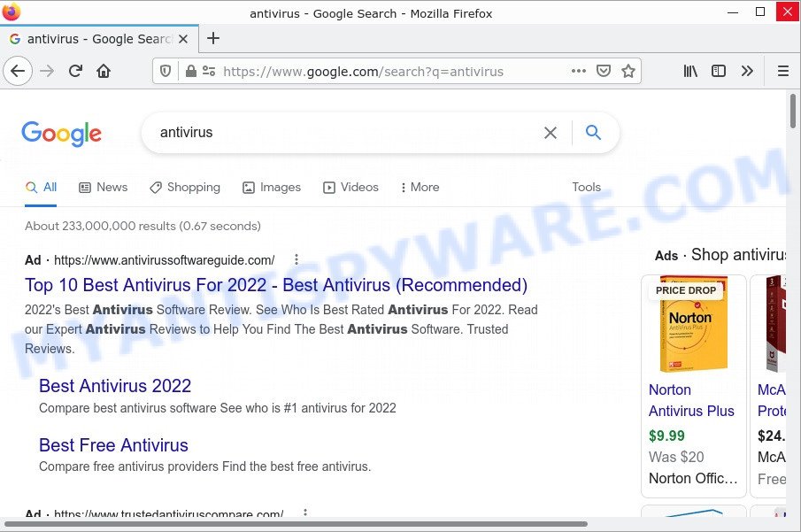The image size is (801, 532).
Task: Open the Firefox hamburger menu
Action: 783,71
